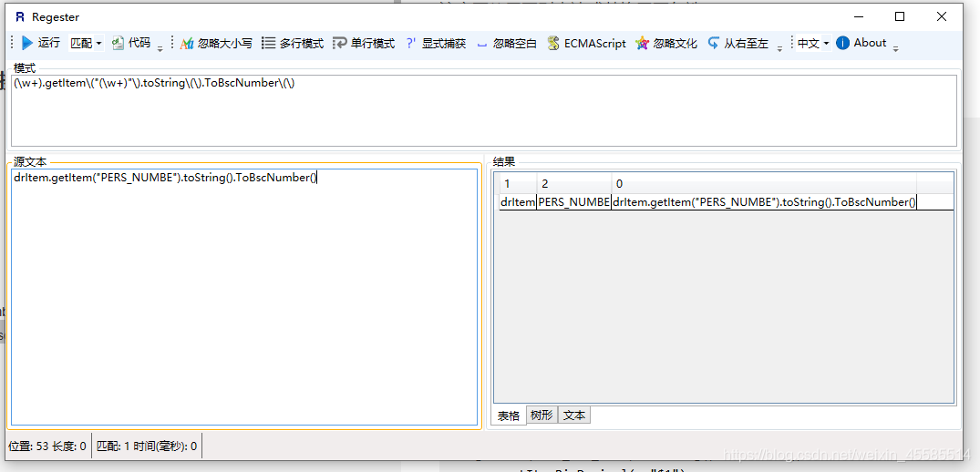Screen dimensions: 980x472
Task: Open the match mode (匹配) dropdown
Action: tap(87, 43)
